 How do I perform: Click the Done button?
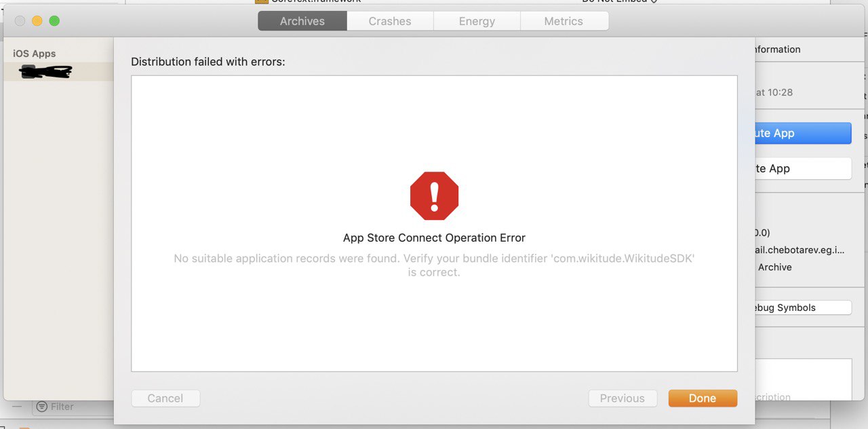(703, 398)
